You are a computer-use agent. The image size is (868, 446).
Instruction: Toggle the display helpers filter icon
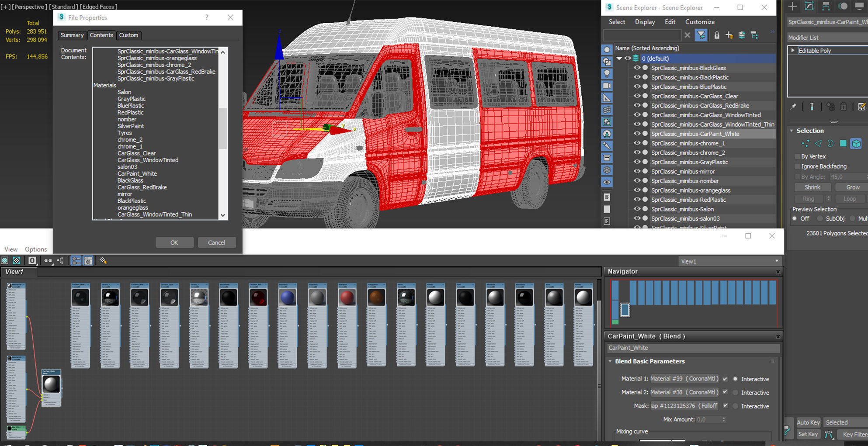tap(607, 98)
